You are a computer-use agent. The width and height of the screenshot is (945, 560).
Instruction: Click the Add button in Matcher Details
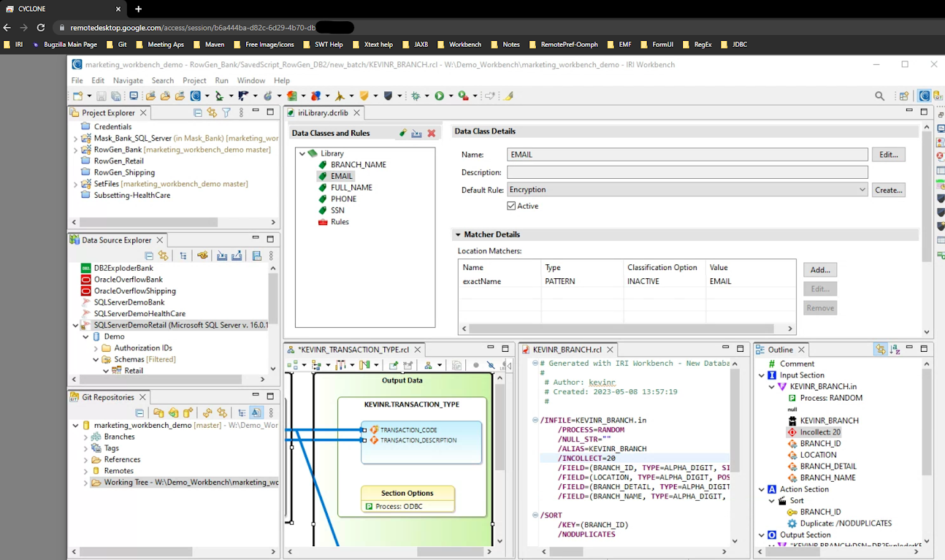[819, 269]
